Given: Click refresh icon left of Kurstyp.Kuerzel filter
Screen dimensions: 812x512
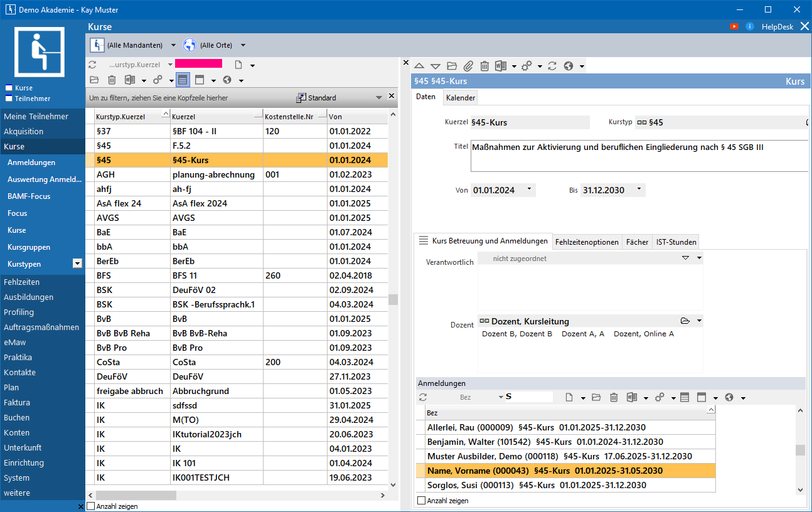Looking at the screenshot, I should point(92,65).
